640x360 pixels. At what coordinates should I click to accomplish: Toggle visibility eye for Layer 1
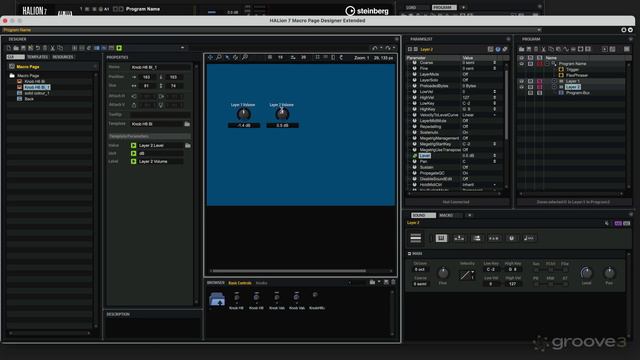[522, 81]
